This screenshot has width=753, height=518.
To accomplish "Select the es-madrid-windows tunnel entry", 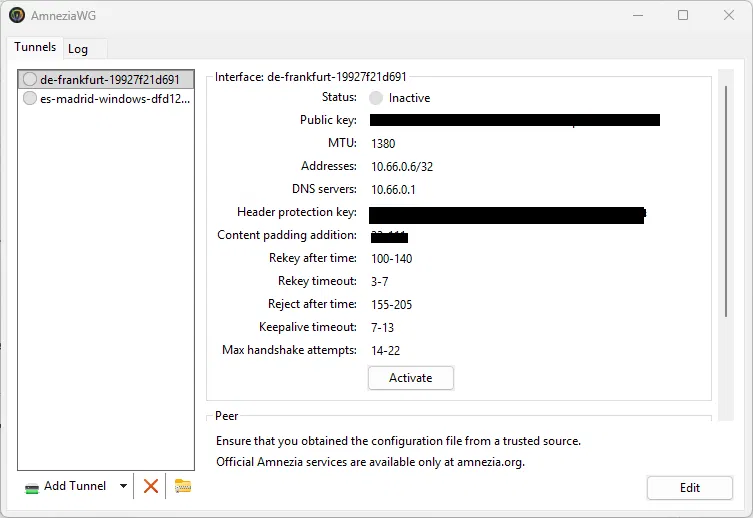I will pyautogui.click(x=106, y=99).
